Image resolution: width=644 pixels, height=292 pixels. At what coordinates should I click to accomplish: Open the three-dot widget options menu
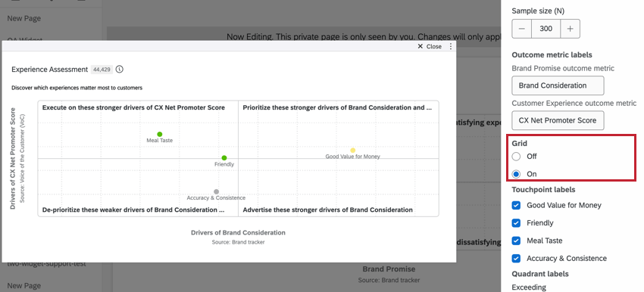coord(451,46)
